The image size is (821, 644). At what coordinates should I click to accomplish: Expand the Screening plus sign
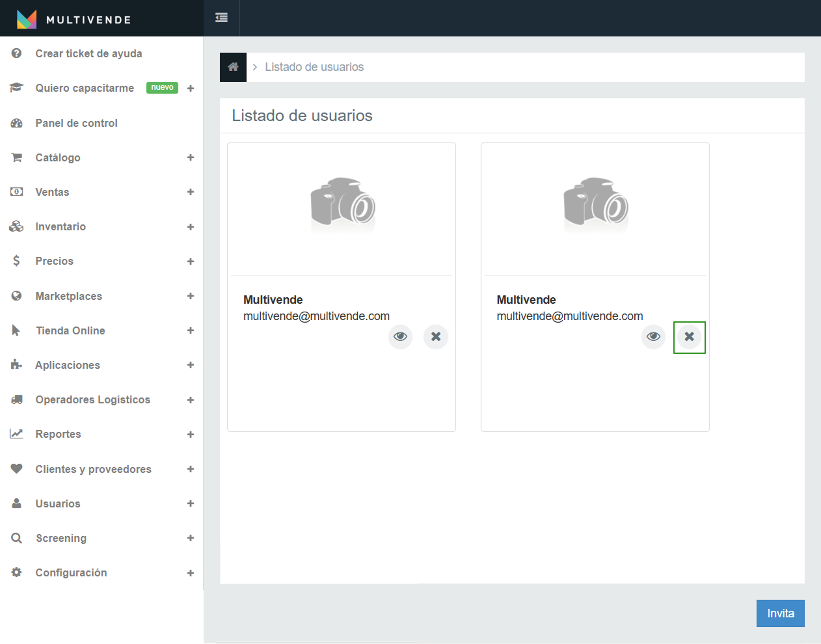click(191, 538)
